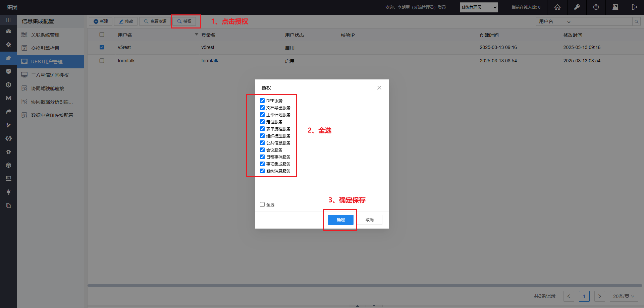Open the 系统管理员 role dropdown
The height and width of the screenshot is (308, 644).
479,7
